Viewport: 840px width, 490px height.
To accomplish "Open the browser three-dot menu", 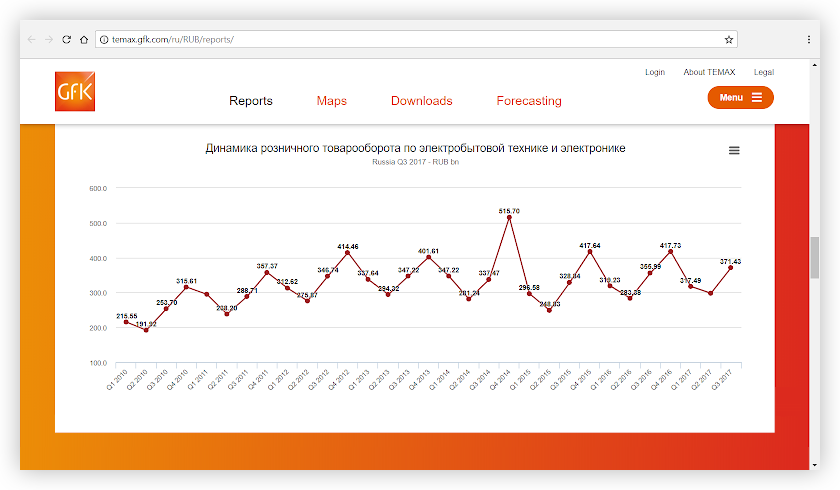I will [808, 39].
